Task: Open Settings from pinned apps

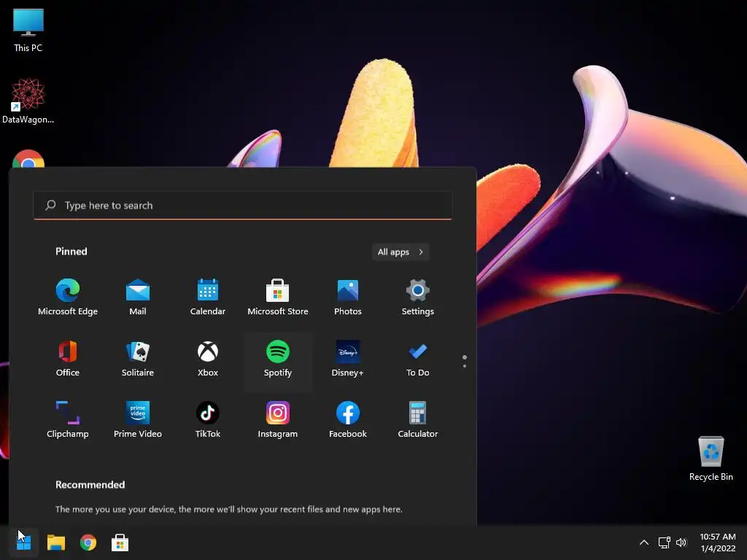Action: pos(418,297)
